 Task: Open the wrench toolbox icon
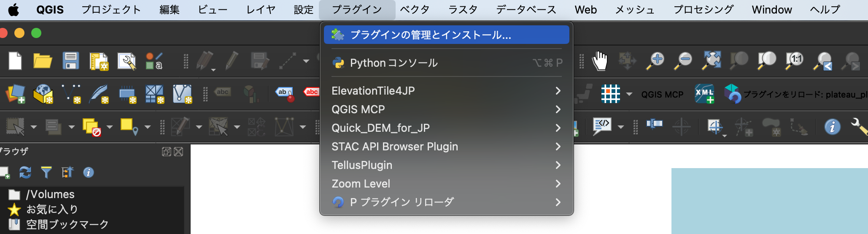(x=859, y=127)
